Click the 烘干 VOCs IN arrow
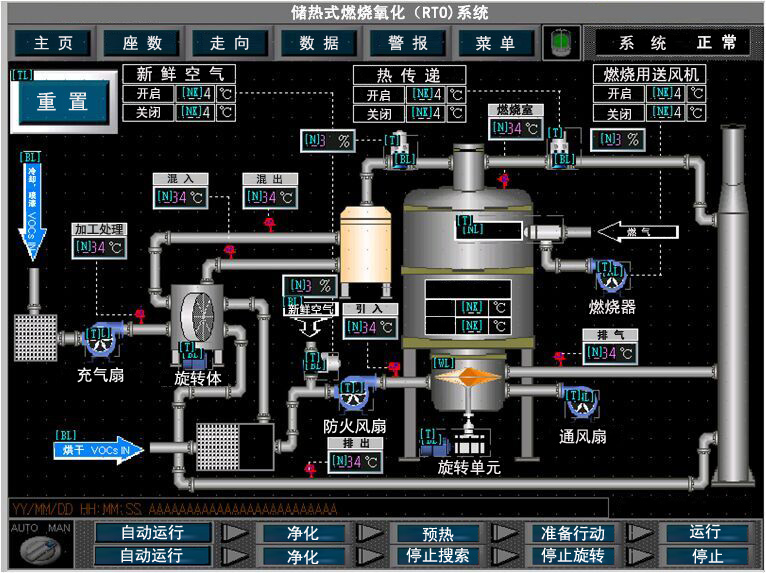Screen dimensions: 766x573 (99, 449)
